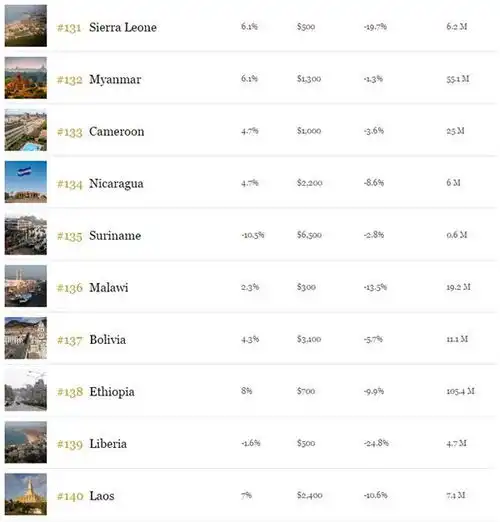Screen dimensions: 500x522
Task: Open the Liberia coastline thumbnail
Action: 26,442
